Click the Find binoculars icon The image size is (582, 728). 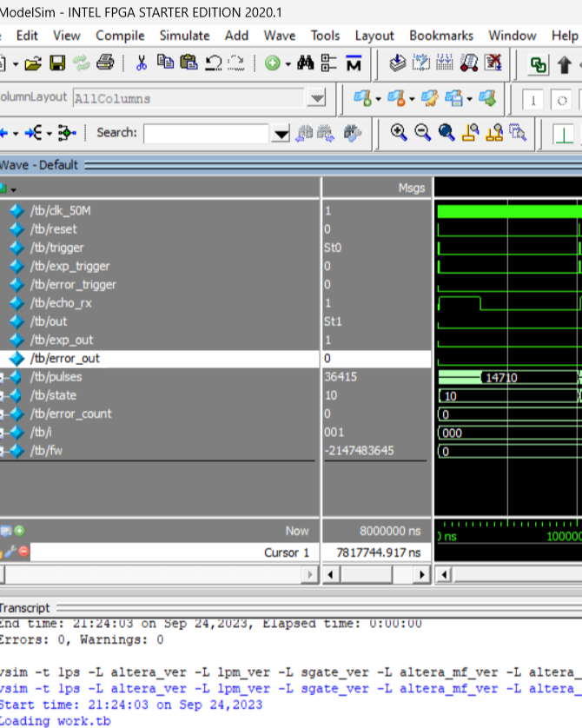[x=306, y=63]
